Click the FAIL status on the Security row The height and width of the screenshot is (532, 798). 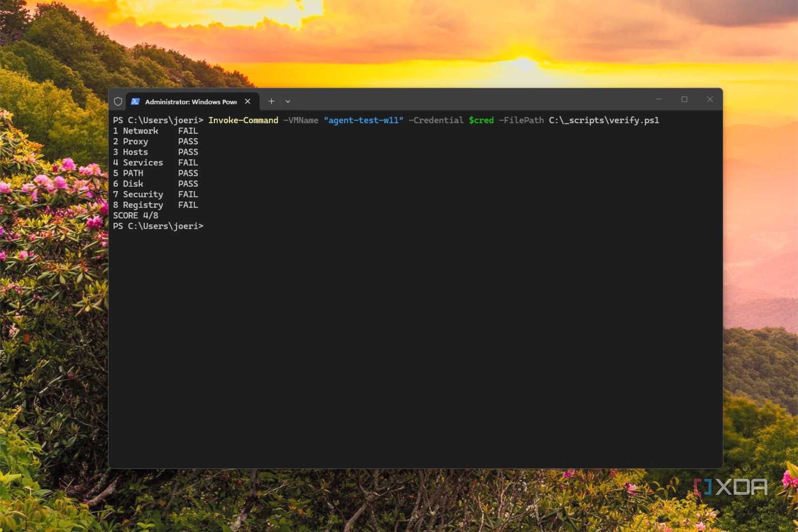188,194
